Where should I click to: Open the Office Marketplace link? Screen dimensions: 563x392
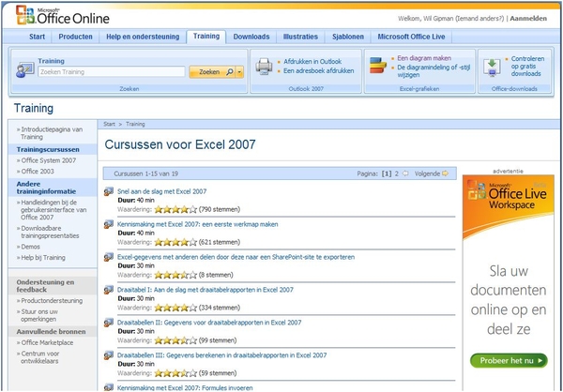pyautogui.click(x=47, y=342)
